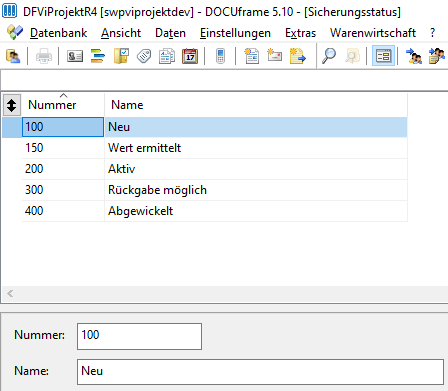Click the left arrow of horizontal scrollbar
The width and height of the screenshot is (448, 391).
10,294
